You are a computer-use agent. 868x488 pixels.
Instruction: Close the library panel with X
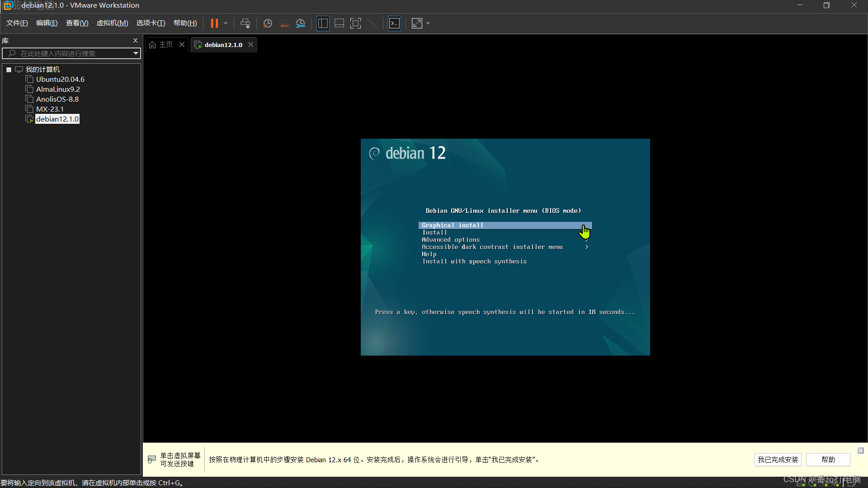[x=135, y=41]
